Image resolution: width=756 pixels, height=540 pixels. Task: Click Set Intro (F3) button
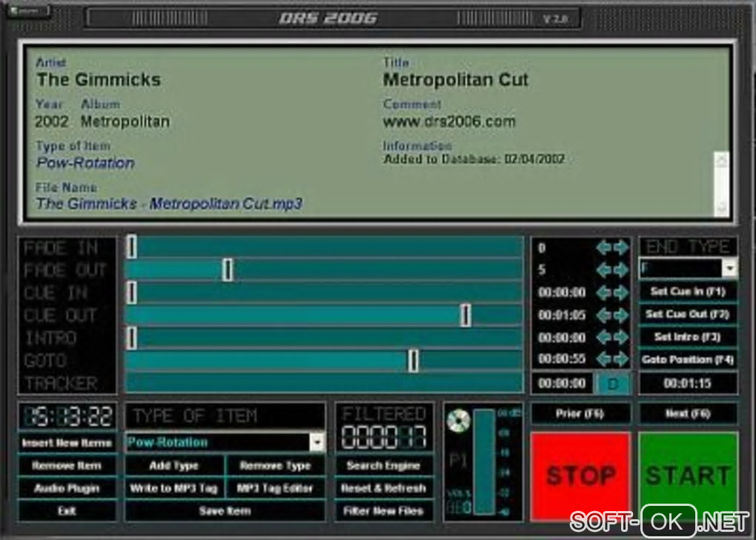point(688,337)
